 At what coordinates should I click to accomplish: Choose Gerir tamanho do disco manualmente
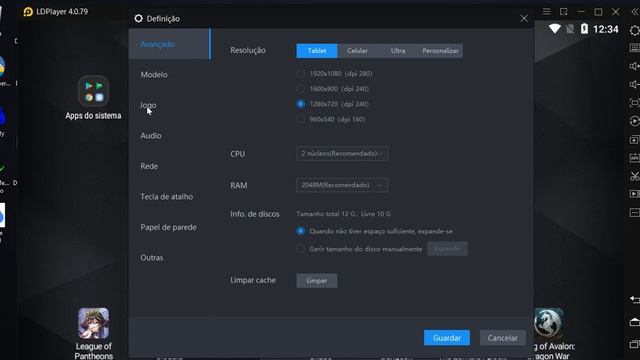tap(301, 249)
